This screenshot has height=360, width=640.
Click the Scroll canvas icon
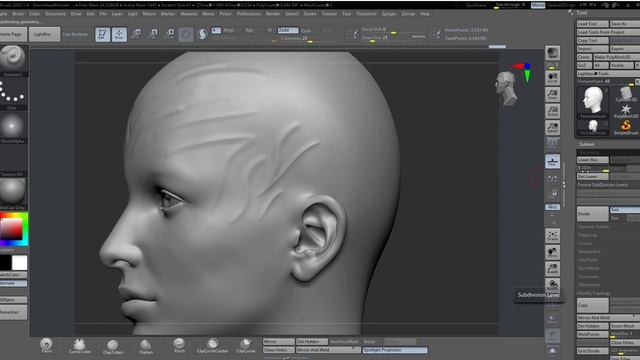click(552, 78)
